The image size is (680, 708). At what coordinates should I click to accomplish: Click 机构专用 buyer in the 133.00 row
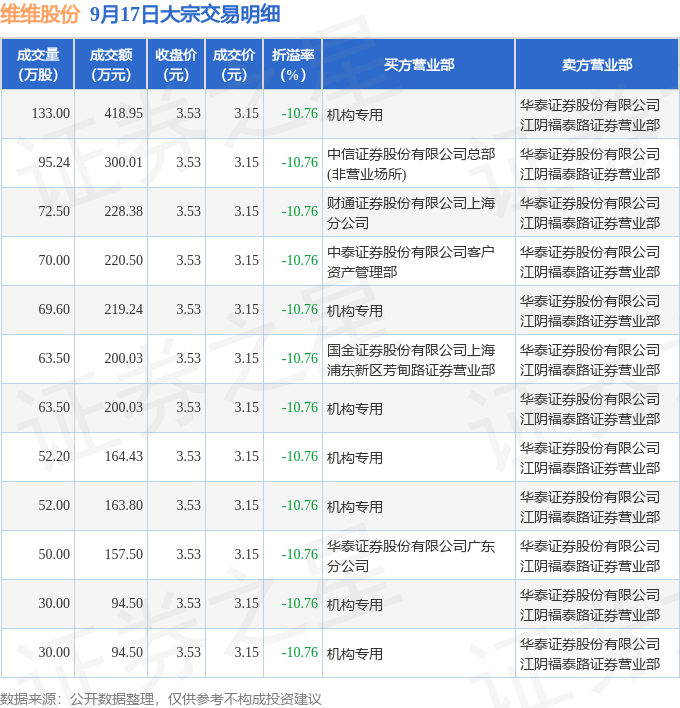355,115
